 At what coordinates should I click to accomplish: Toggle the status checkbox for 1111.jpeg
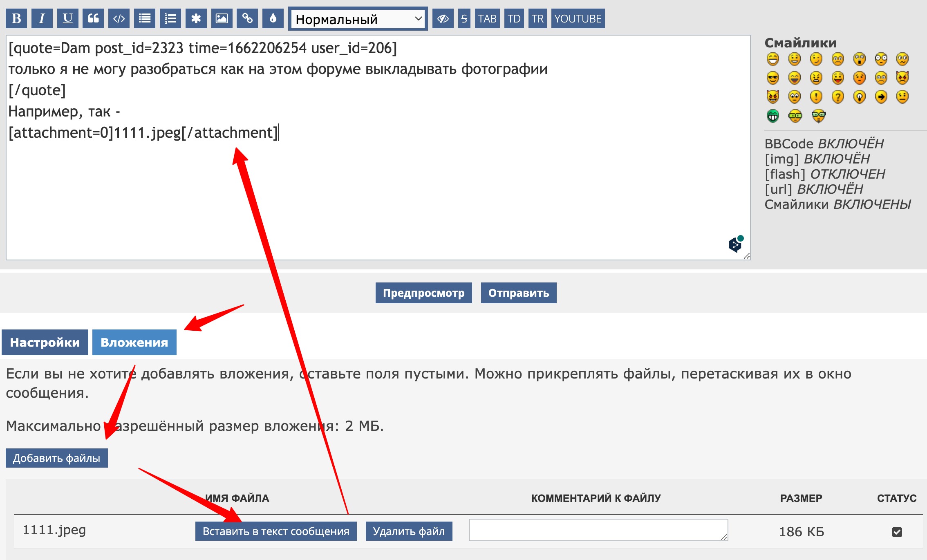tap(897, 532)
